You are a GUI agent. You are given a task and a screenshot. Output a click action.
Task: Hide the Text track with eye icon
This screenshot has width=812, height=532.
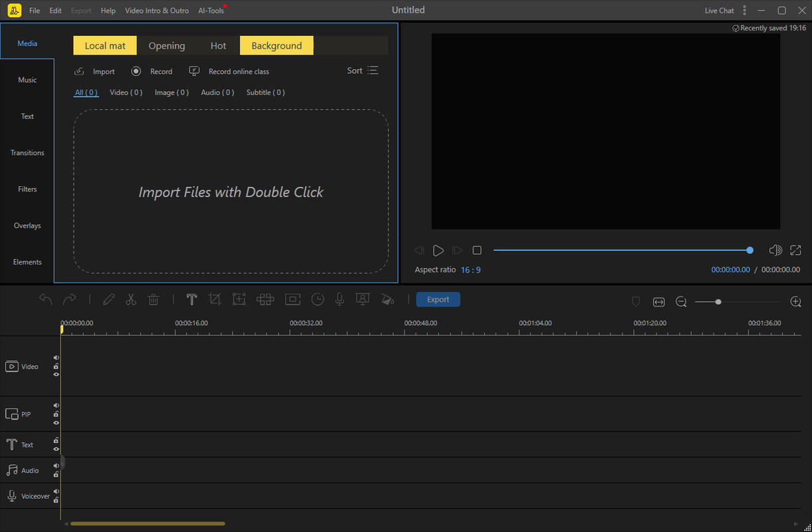pyautogui.click(x=57, y=449)
